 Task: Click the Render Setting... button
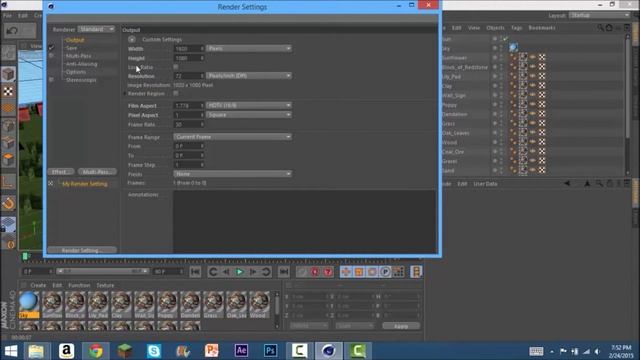(x=82, y=250)
